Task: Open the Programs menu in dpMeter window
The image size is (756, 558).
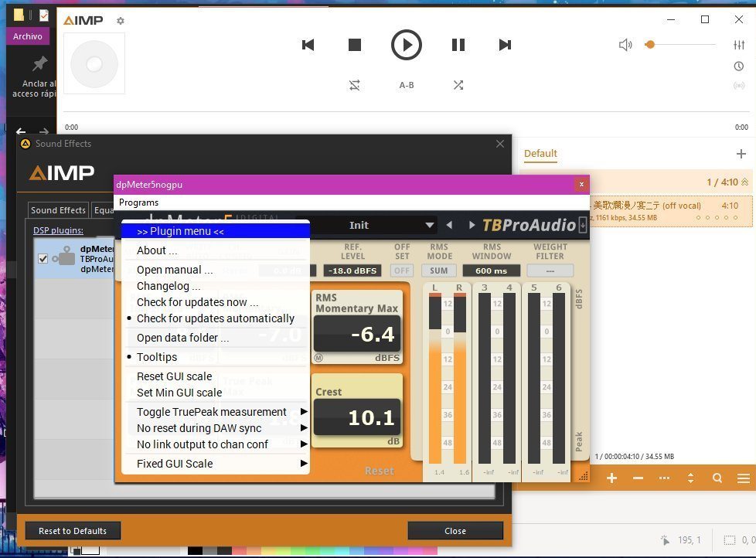Action: coord(139,202)
